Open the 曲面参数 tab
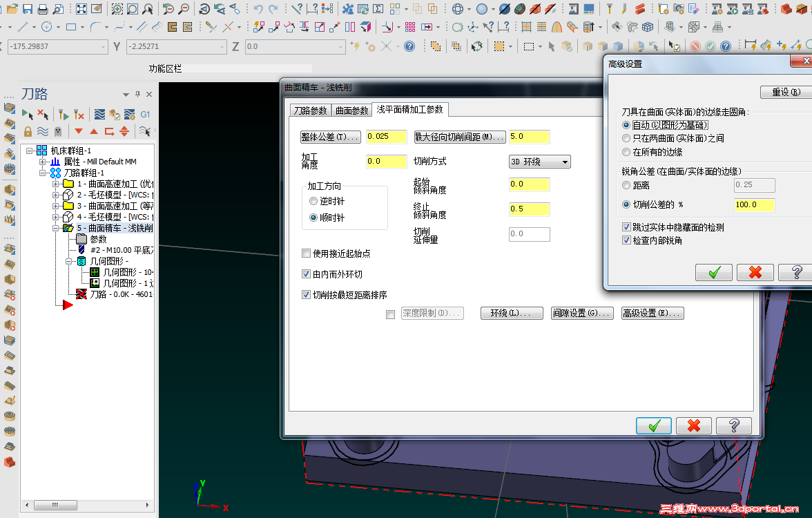Screen dimensions: 812x518 pos(353,109)
